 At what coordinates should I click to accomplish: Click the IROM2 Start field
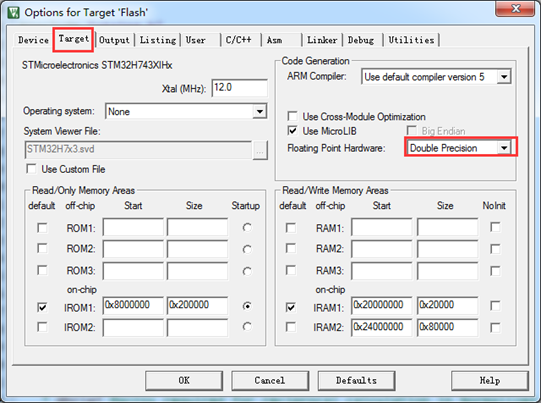(x=133, y=327)
